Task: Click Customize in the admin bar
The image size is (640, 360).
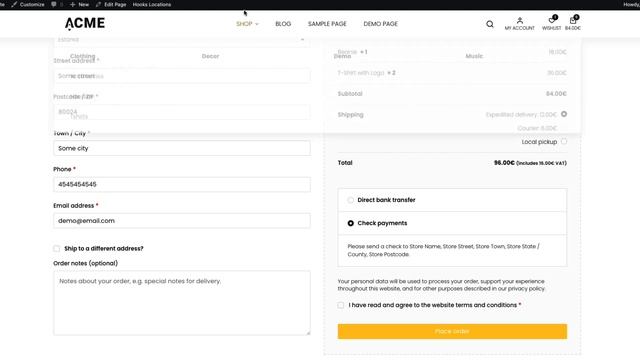Action: click(x=28, y=4)
